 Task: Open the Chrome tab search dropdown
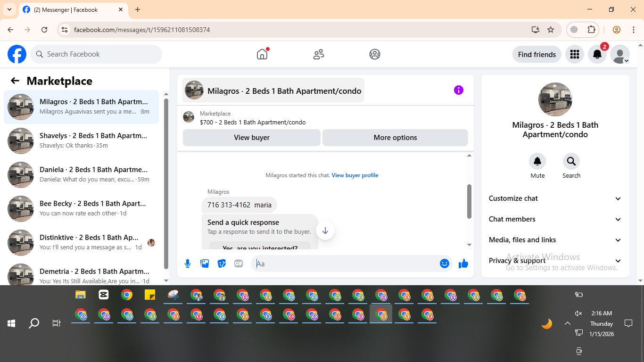[9, 9]
